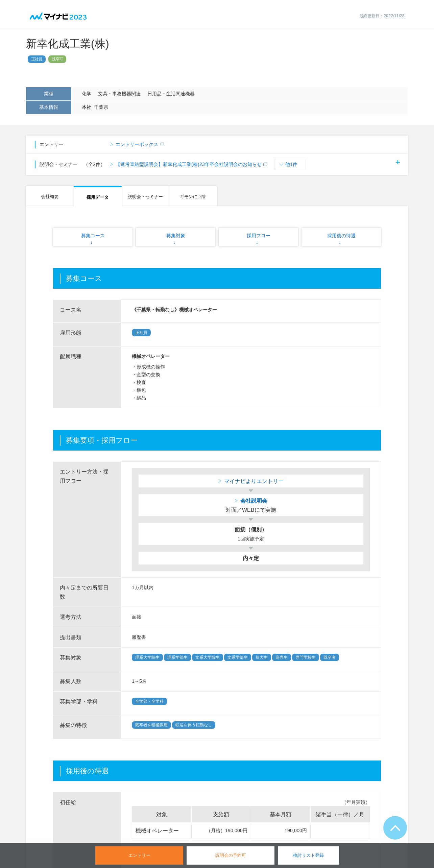Switch to the 説明会・セミナー tab
Image resolution: width=434 pixels, height=868 pixels.
point(145,196)
